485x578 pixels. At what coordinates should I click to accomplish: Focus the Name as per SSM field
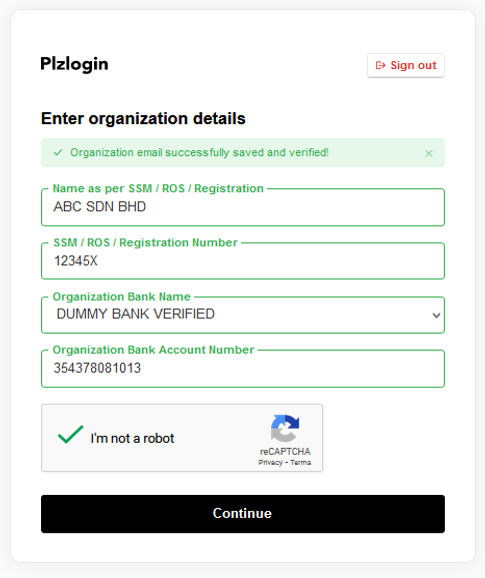click(243, 207)
